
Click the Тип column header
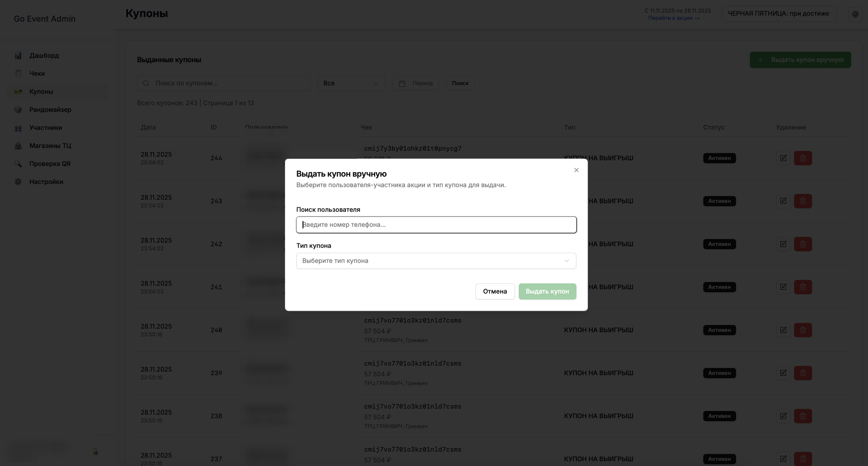570,127
